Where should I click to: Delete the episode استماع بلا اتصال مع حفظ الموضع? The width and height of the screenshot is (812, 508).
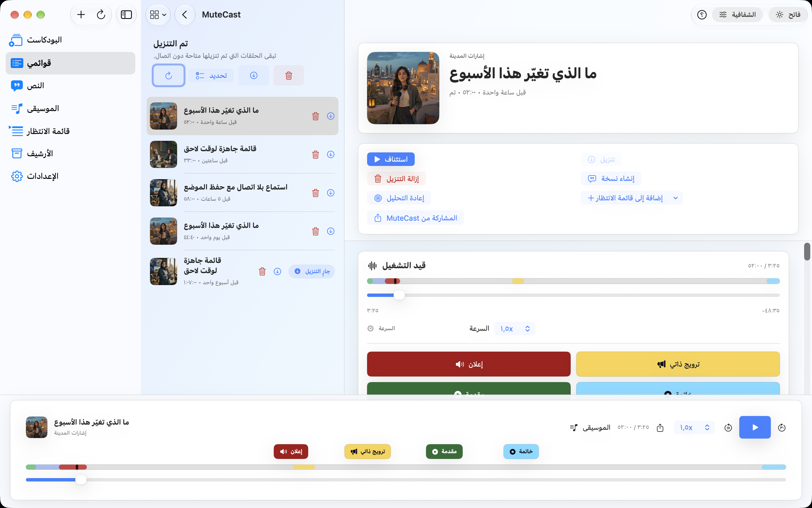(315, 193)
